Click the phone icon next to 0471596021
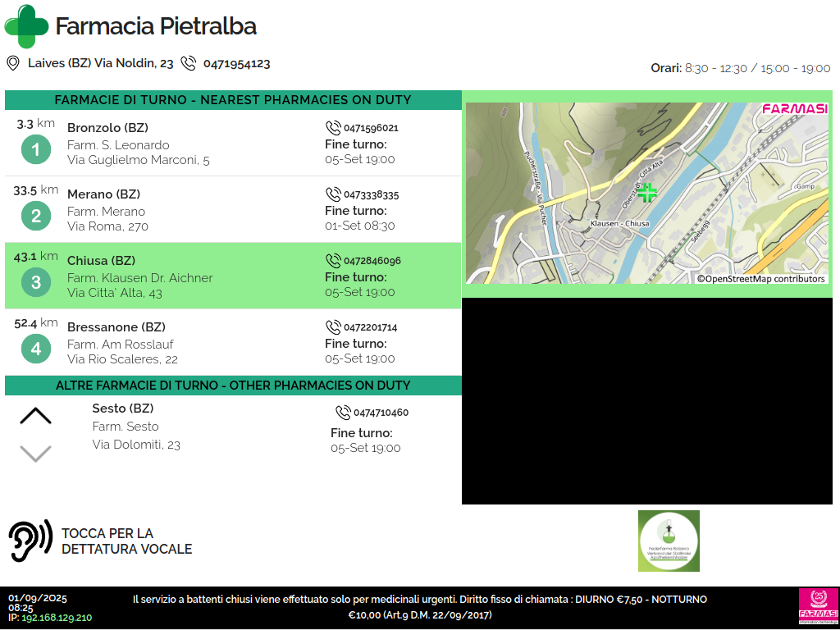The width and height of the screenshot is (840, 630). point(333,128)
